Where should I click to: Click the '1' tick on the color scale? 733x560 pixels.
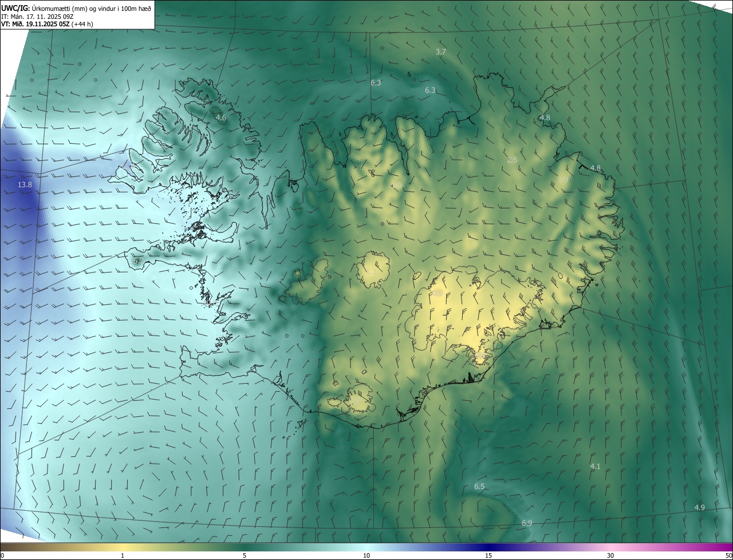123,555
